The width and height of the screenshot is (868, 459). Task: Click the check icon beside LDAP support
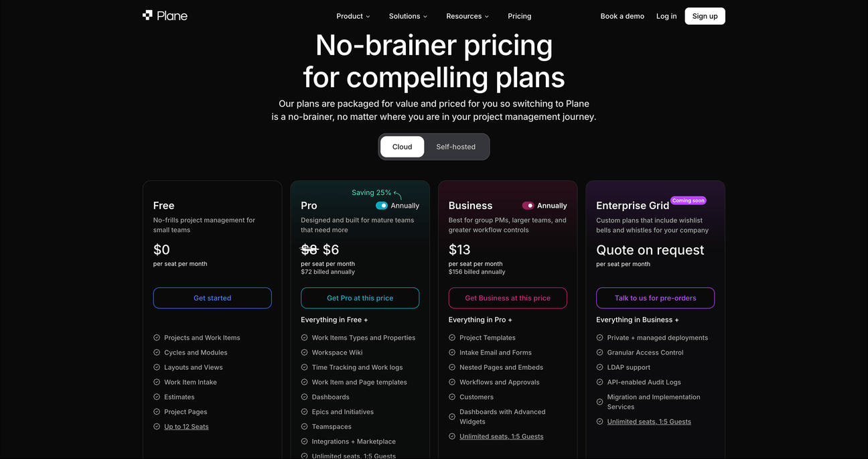(x=600, y=367)
